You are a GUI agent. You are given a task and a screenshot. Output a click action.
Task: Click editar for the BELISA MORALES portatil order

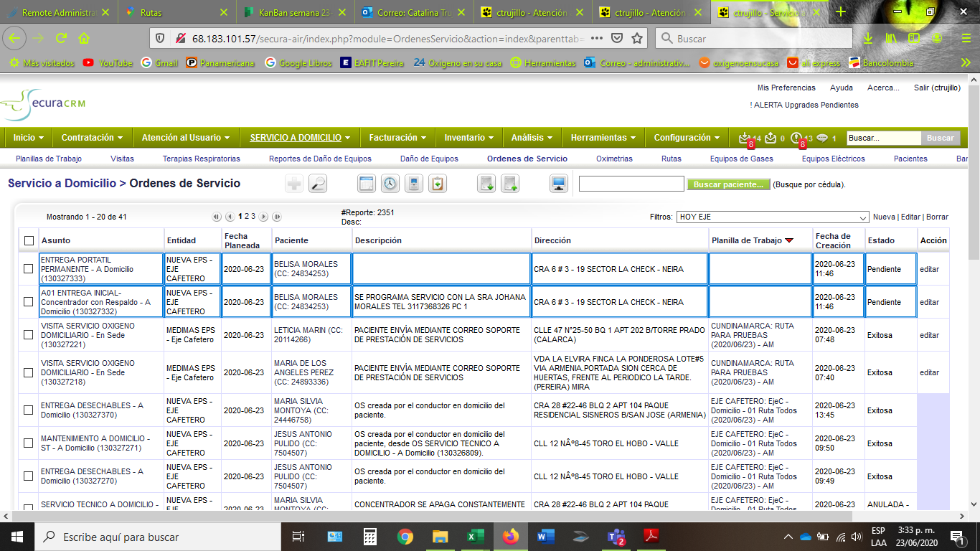929,269
